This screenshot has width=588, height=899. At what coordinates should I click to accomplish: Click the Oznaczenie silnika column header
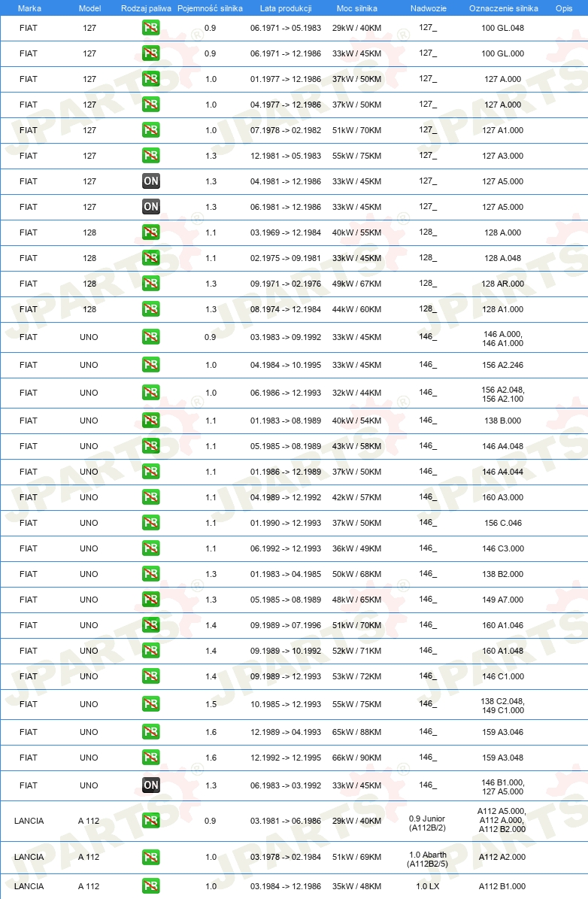point(503,8)
